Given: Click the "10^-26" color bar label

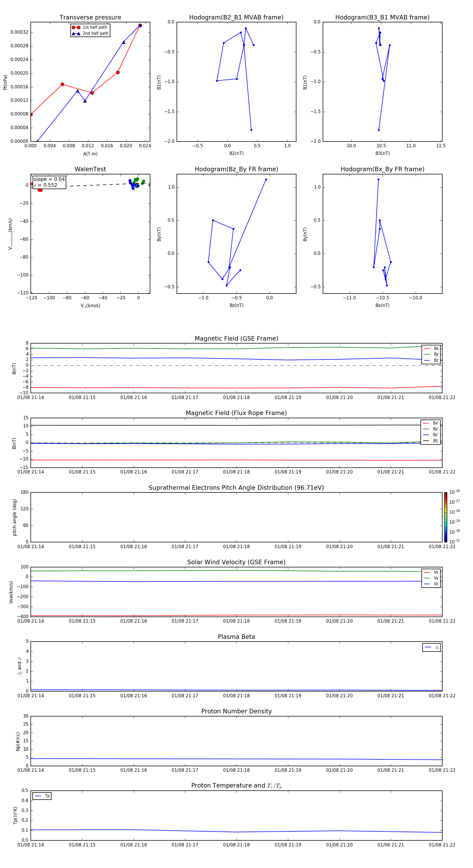Looking at the screenshot, I should (455, 492).
